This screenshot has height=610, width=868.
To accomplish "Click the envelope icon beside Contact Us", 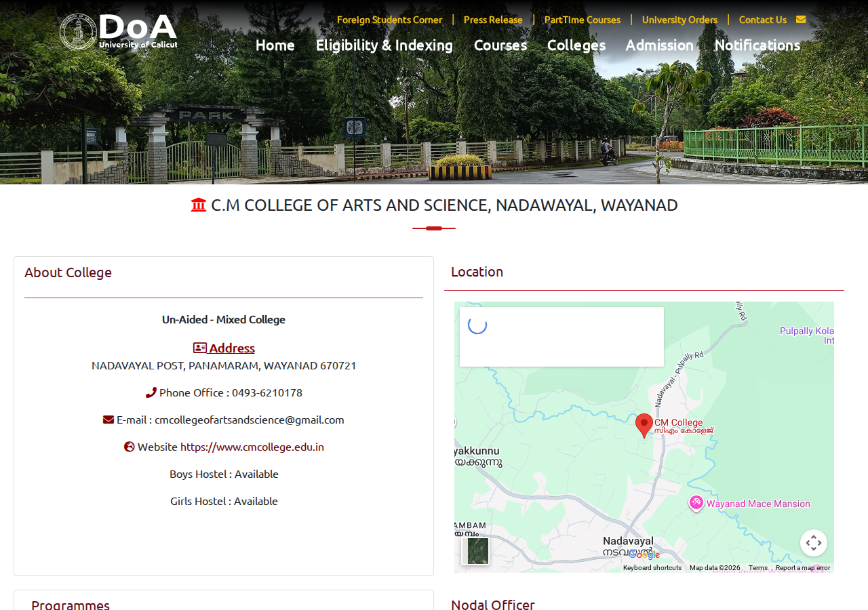I will pyautogui.click(x=801, y=20).
